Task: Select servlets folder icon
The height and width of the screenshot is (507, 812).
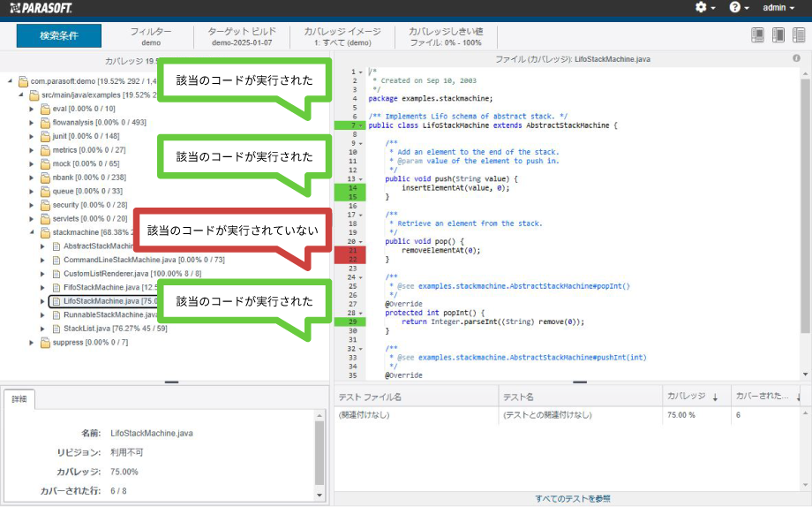Action: pyautogui.click(x=46, y=219)
